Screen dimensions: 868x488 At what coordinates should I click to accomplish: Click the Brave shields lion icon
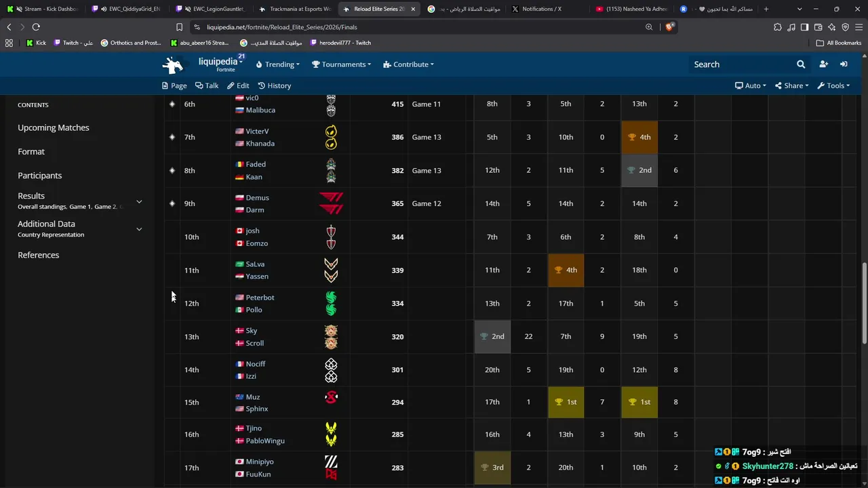click(x=669, y=27)
